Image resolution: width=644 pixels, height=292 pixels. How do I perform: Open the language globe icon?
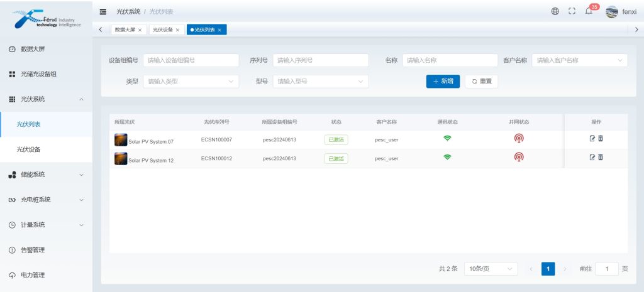pos(555,11)
